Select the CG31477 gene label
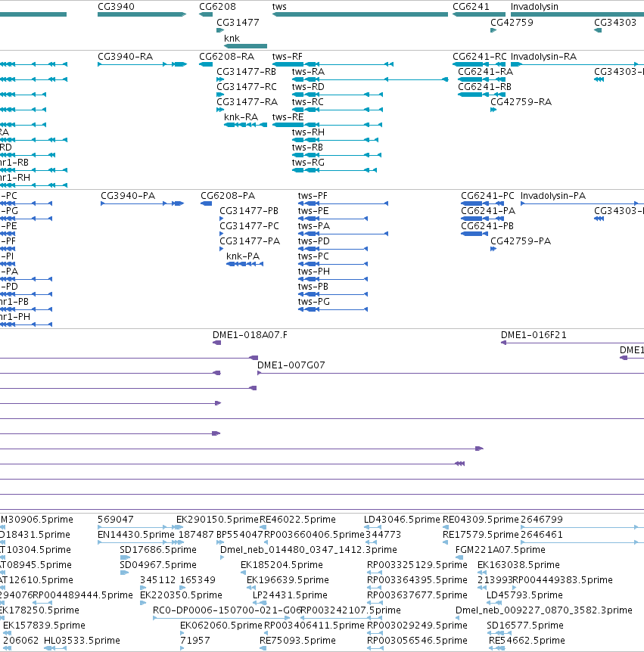Screen dimensions: 644x652 pos(238,23)
